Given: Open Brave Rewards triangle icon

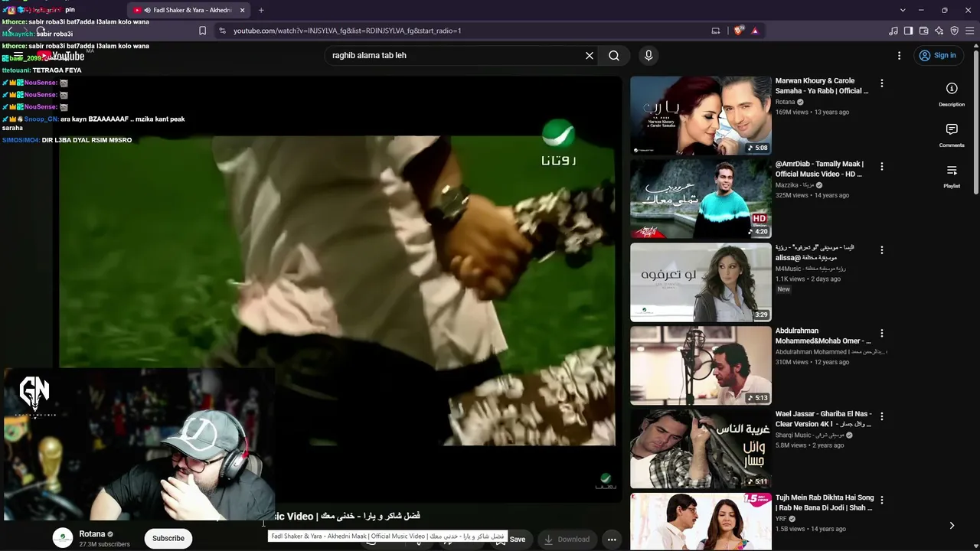Looking at the screenshot, I should [755, 31].
